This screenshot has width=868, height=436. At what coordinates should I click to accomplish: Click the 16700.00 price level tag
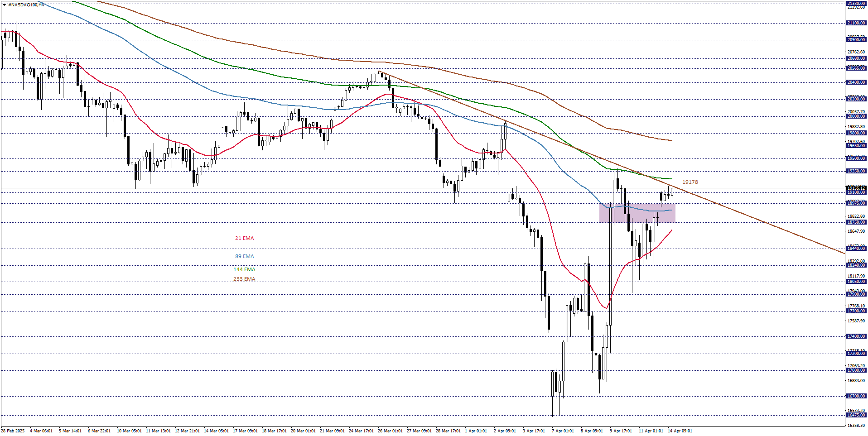(856, 396)
